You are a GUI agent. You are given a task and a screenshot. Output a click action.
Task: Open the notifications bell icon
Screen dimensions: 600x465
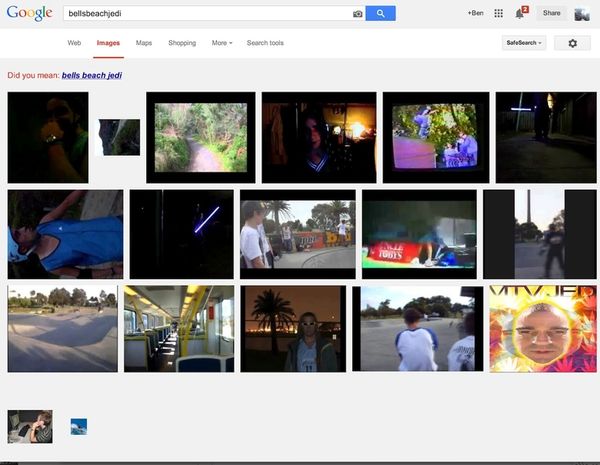[x=520, y=13]
